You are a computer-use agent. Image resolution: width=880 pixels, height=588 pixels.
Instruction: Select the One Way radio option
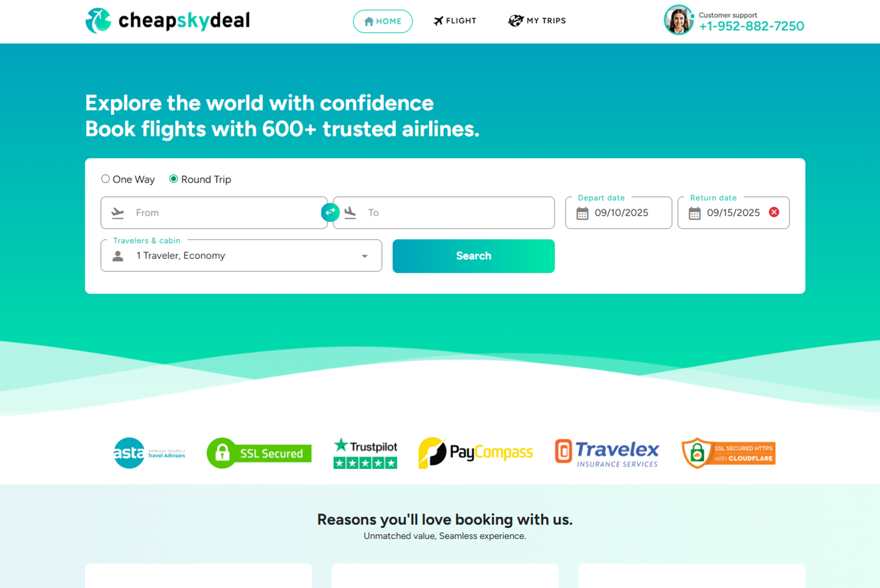coord(105,179)
